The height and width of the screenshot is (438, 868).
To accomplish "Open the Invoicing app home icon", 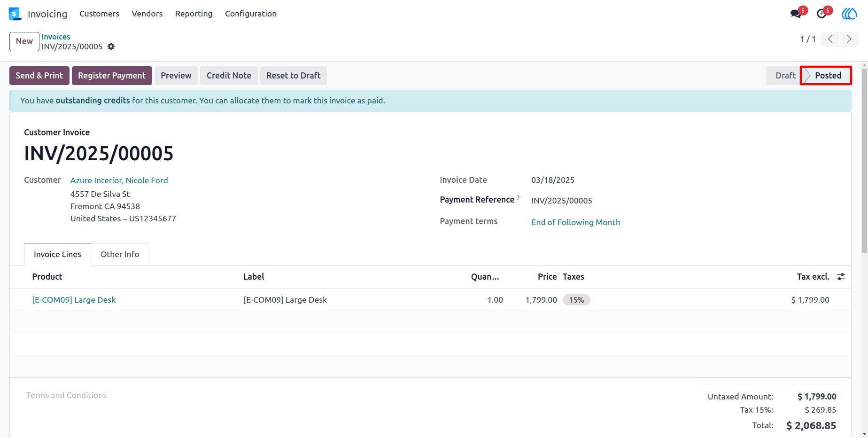I will pos(15,14).
